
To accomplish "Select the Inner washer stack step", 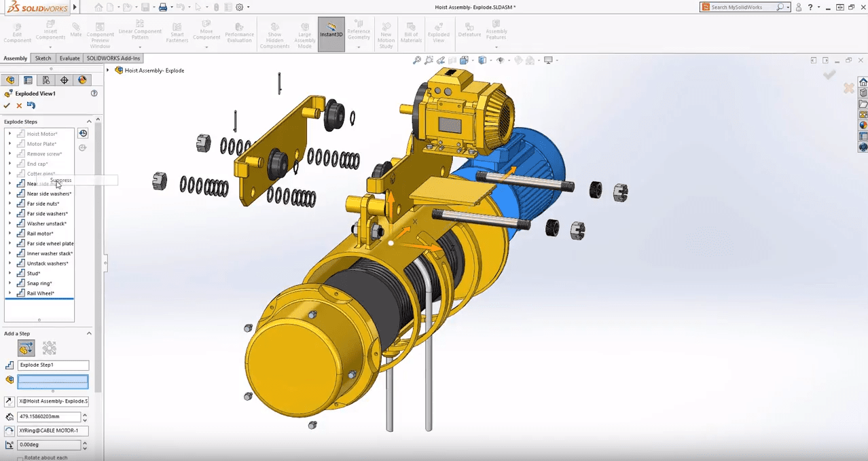I will click(x=50, y=253).
